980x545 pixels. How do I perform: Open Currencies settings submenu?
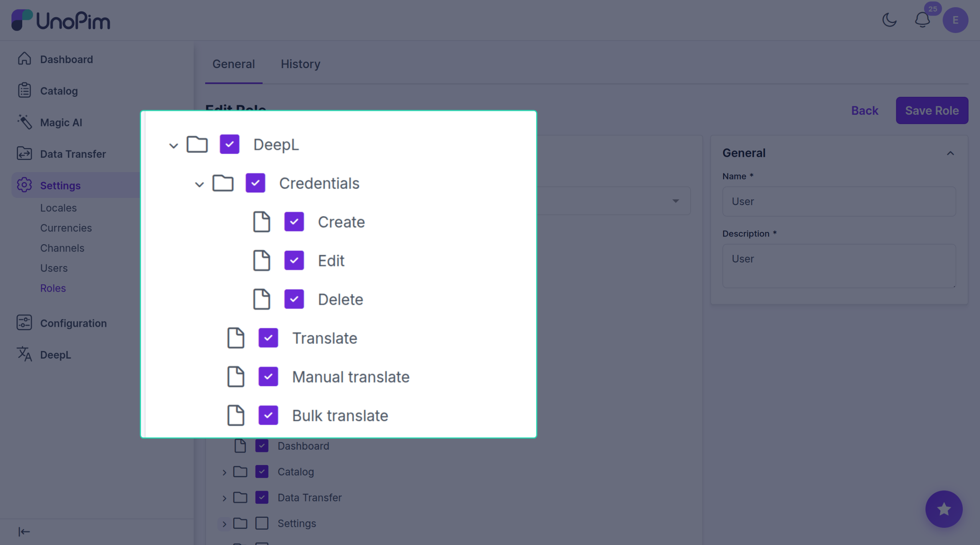coord(66,228)
